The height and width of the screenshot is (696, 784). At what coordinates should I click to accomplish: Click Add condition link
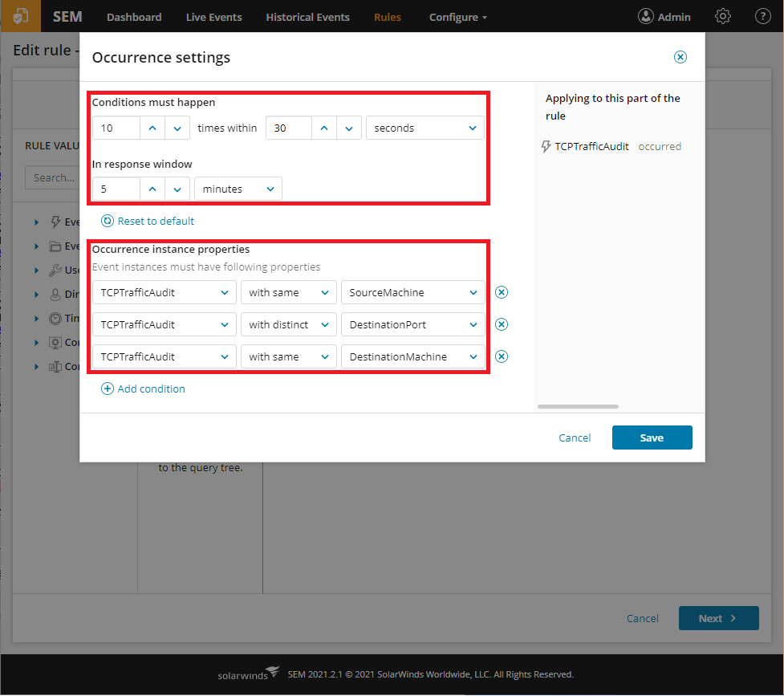[143, 389]
